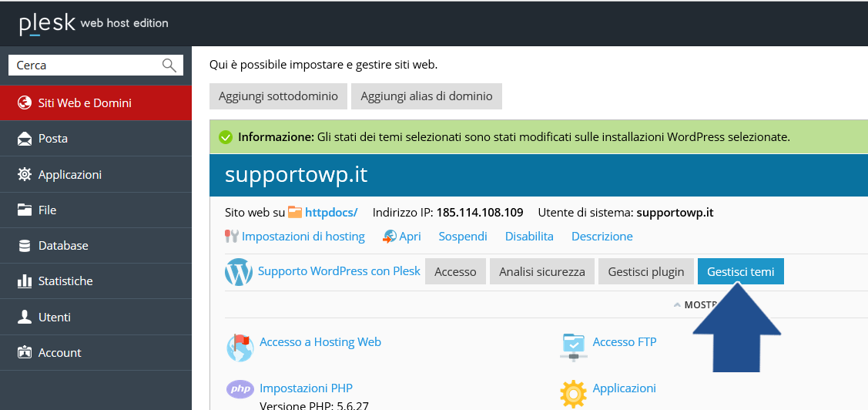
Task: Open the httpdocs/ folder link
Action: click(331, 212)
